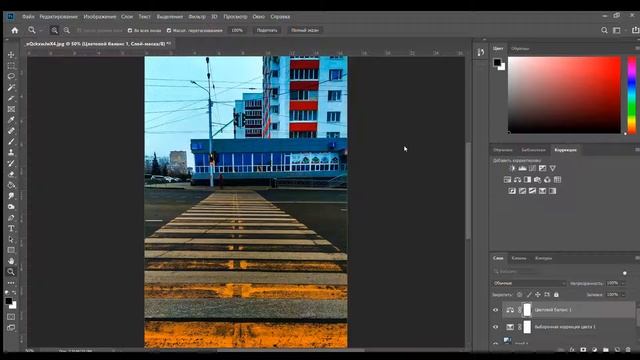Open the layer filter type dropdown

pos(514,271)
